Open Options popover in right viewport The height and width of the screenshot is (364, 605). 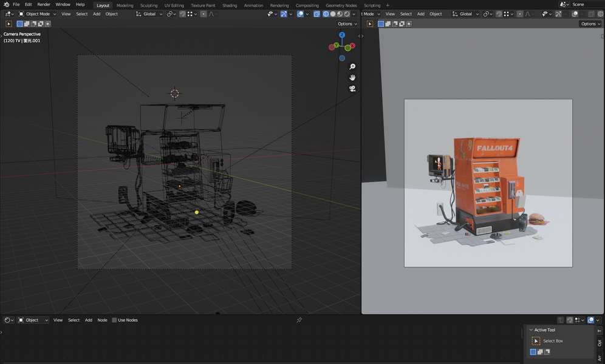click(590, 24)
